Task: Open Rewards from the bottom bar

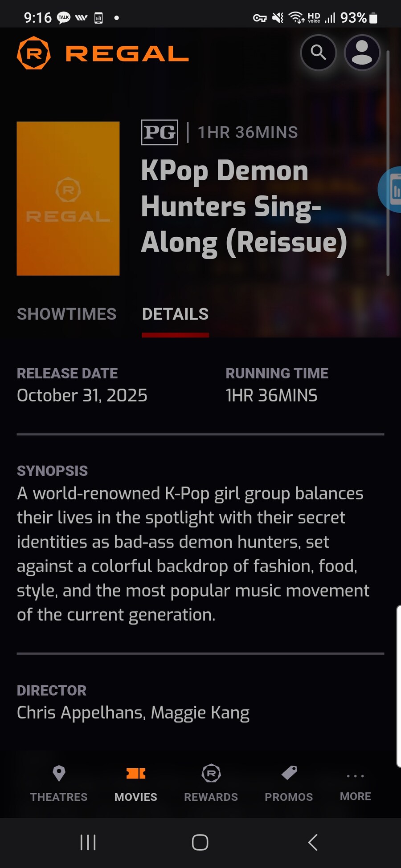Action: point(211,783)
